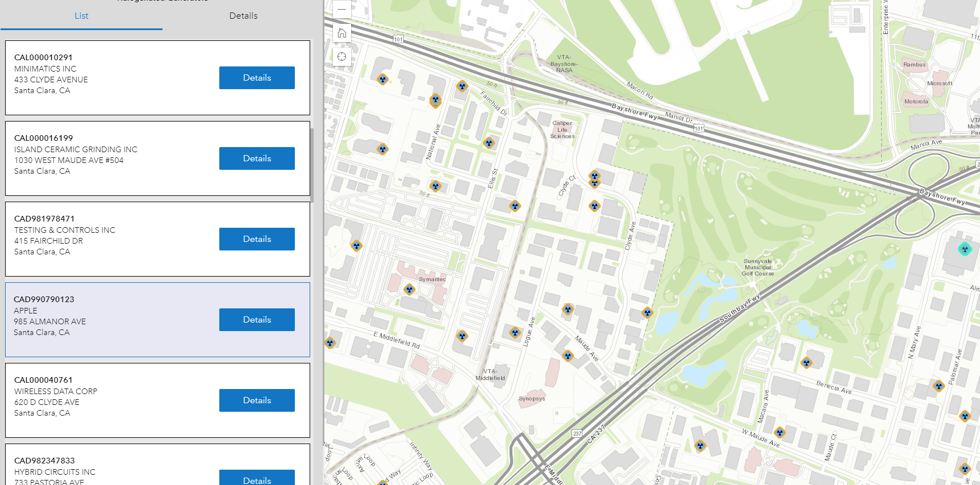
Task: Select hazard marker on E Middlefield Rd
Action: [x=462, y=336]
